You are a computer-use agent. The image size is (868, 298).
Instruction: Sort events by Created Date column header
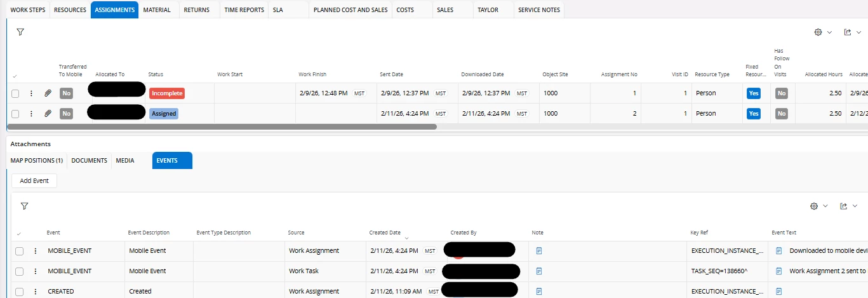click(385, 233)
